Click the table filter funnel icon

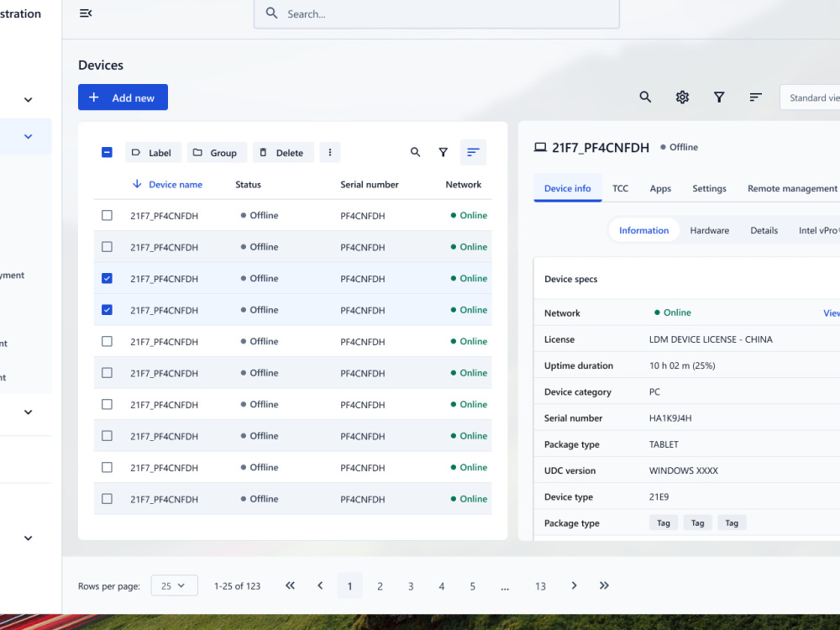click(x=443, y=152)
